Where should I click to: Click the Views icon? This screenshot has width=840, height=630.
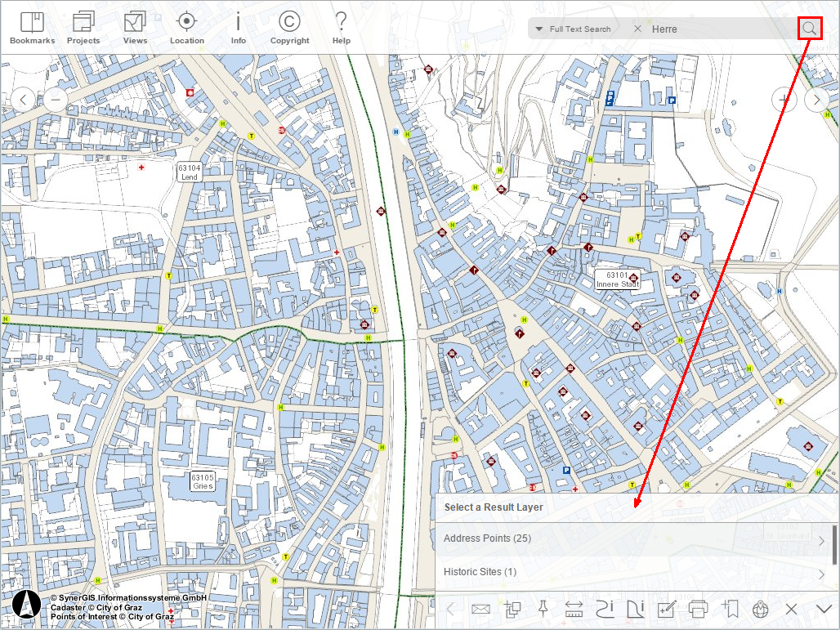pyautogui.click(x=135, y=28)
